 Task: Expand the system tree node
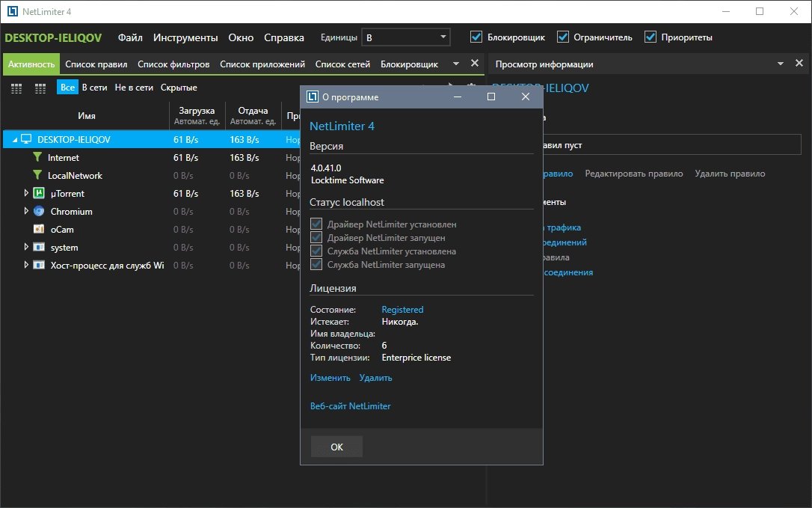[x=26, y=247]
